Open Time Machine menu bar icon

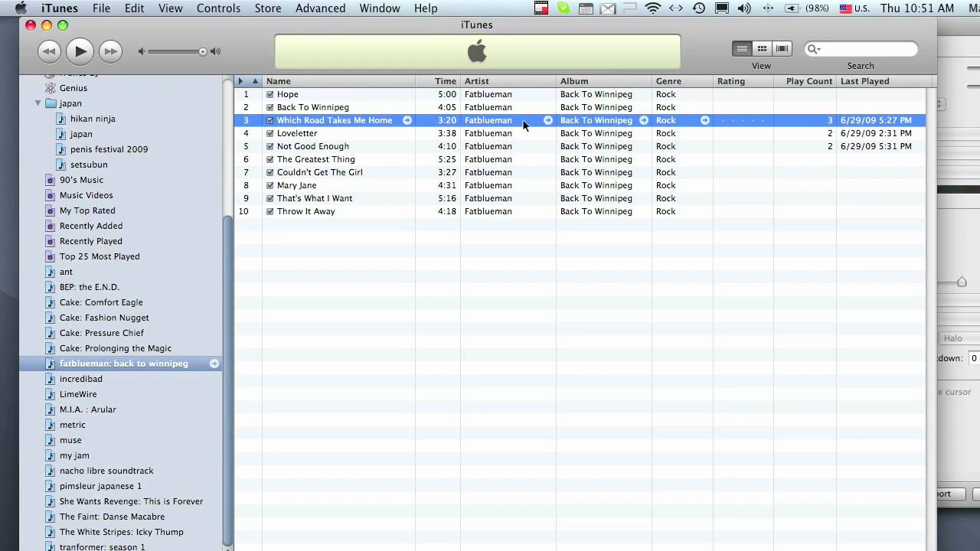click(699, 8)
